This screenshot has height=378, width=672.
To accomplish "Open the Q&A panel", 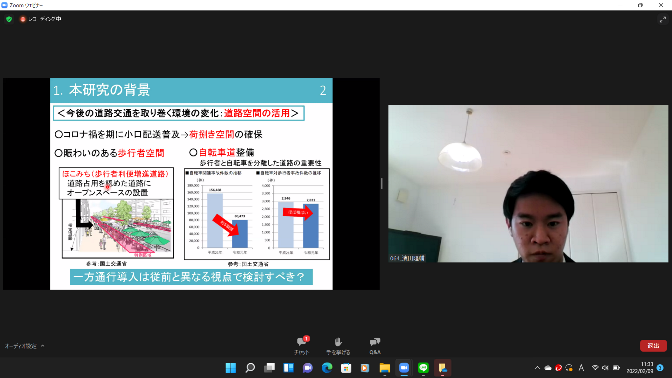I will (x=375, y=345).
